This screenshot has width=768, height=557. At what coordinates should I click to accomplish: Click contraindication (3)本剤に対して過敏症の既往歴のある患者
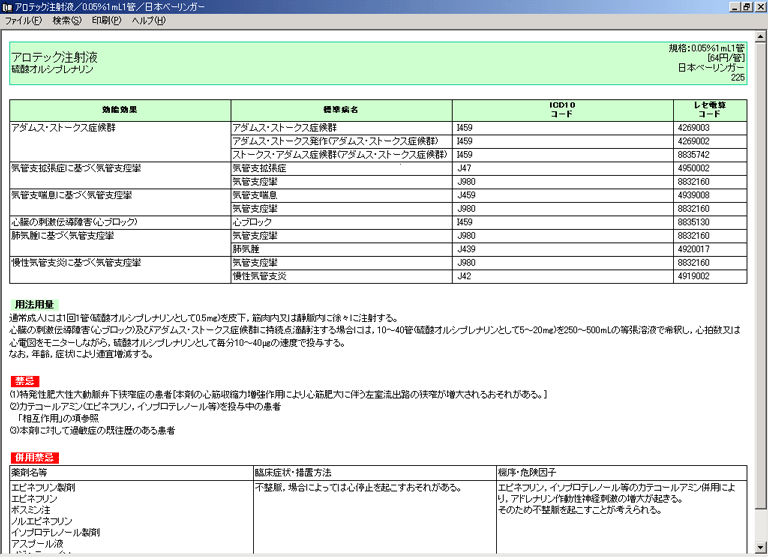[x=92, y=431]
